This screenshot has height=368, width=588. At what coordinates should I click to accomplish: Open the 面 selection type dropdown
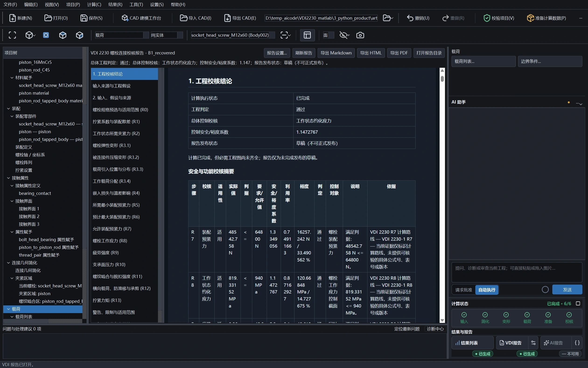(x=328, y=35)
